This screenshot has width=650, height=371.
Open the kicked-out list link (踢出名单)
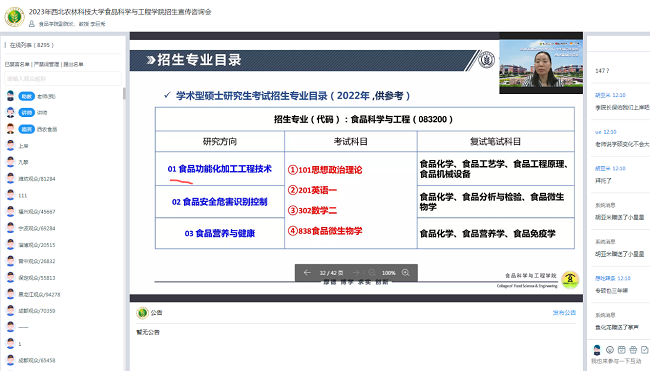pyautogui.click(x=73, y=64)
